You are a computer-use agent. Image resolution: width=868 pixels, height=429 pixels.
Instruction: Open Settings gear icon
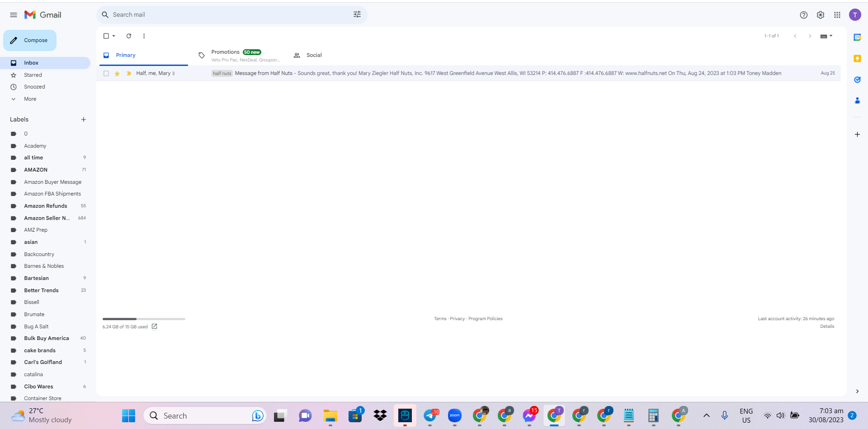pos(821,15)
